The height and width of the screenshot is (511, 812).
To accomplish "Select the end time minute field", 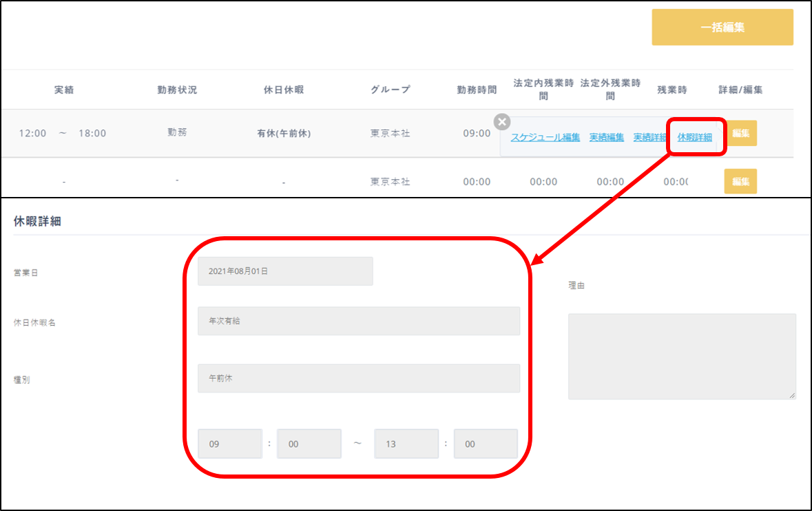I will (485, 444).
